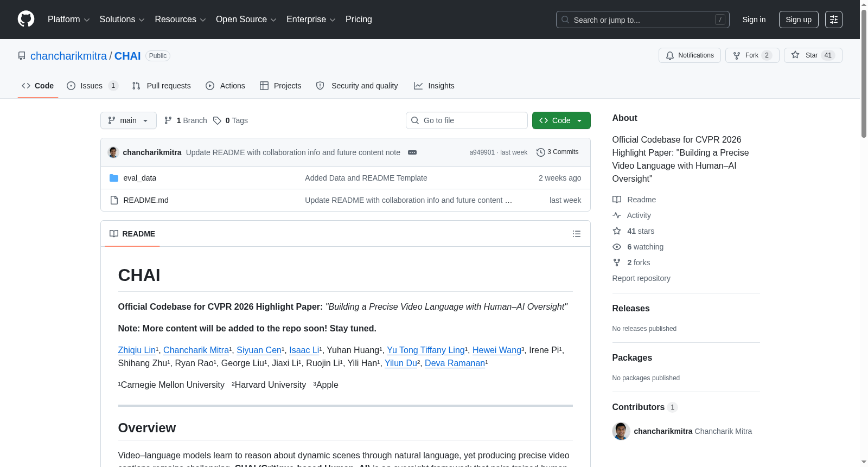Focus the Search or jump to field
Image resolution: width=868 pixels, height=467 pixels.
click(x=642, y=20)
